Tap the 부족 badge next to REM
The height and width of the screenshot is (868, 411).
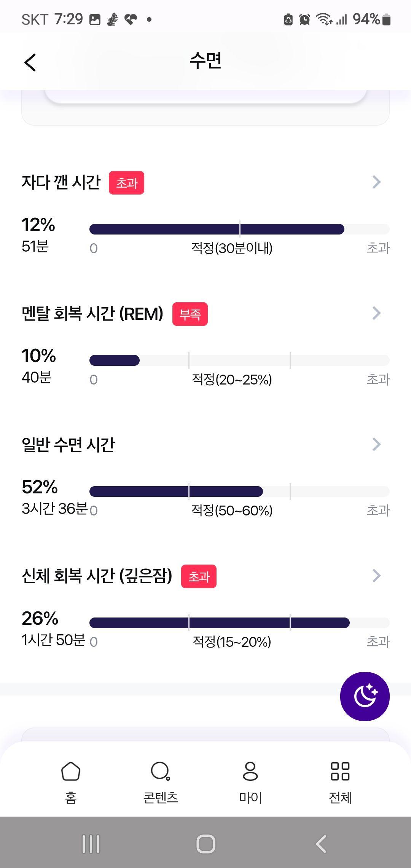pyautogui.click(x=190, y=314)
